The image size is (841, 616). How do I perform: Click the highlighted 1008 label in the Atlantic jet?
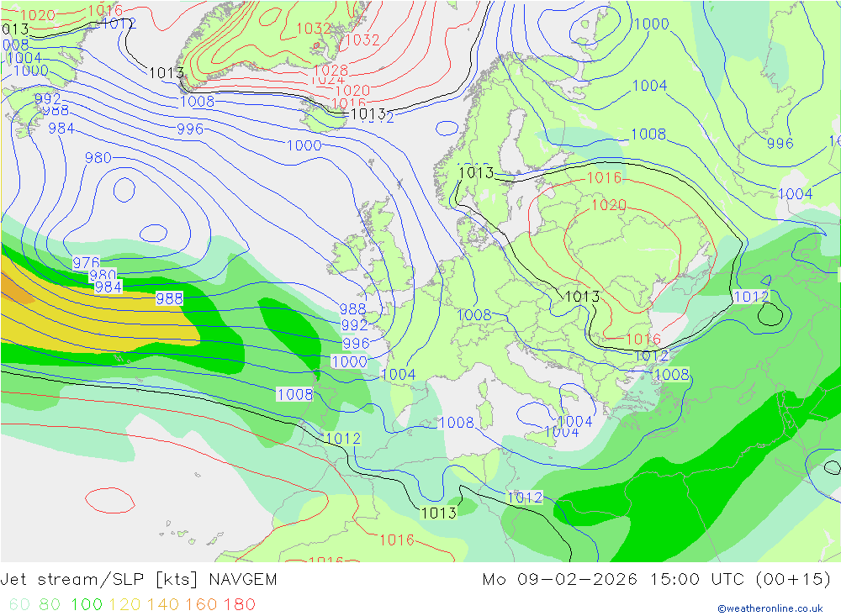click(x=294, y=395)
